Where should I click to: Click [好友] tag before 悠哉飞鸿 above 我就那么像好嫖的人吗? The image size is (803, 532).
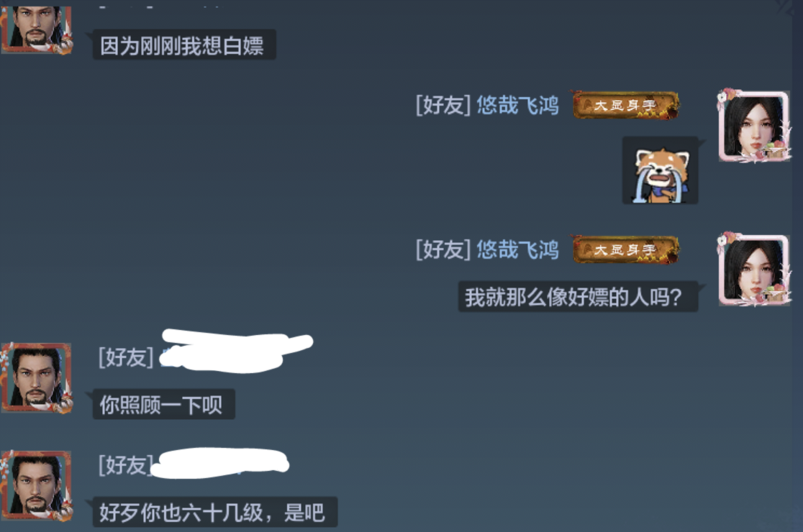443,249
